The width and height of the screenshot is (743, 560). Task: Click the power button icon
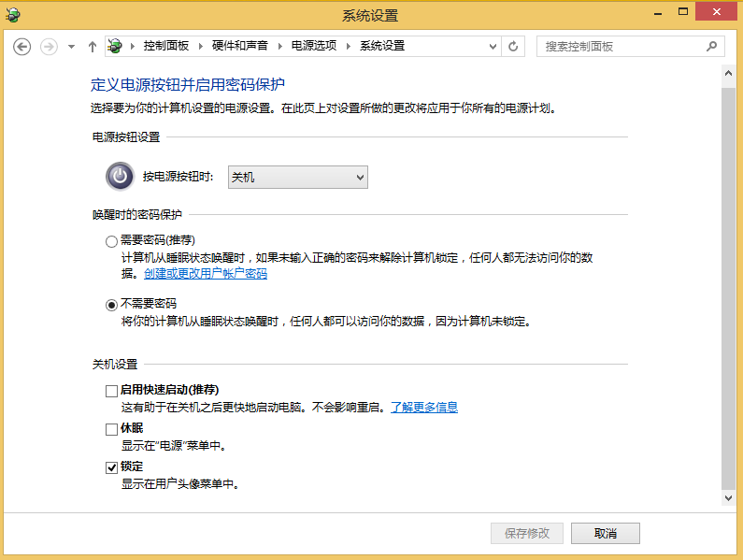[120, 177]
